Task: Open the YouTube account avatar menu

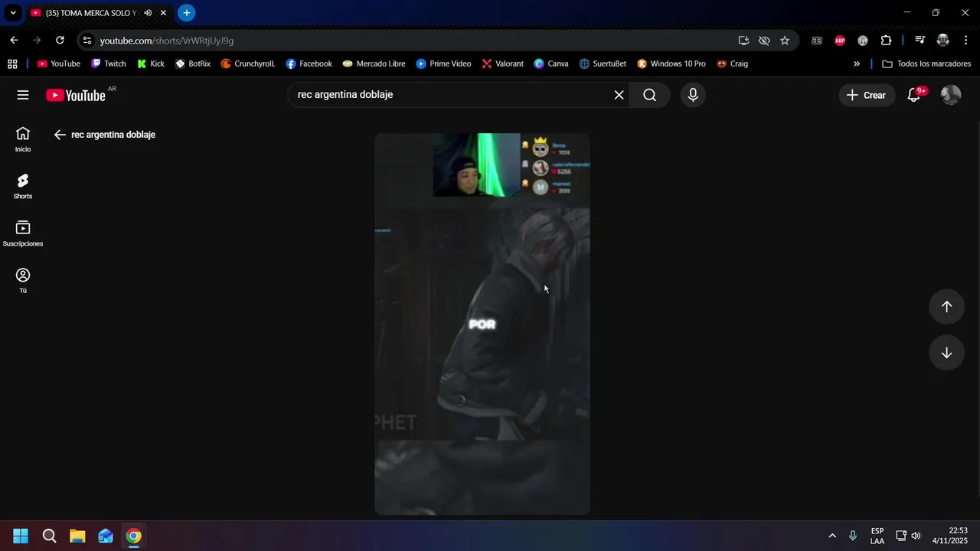Action: [x=950, y=95]
